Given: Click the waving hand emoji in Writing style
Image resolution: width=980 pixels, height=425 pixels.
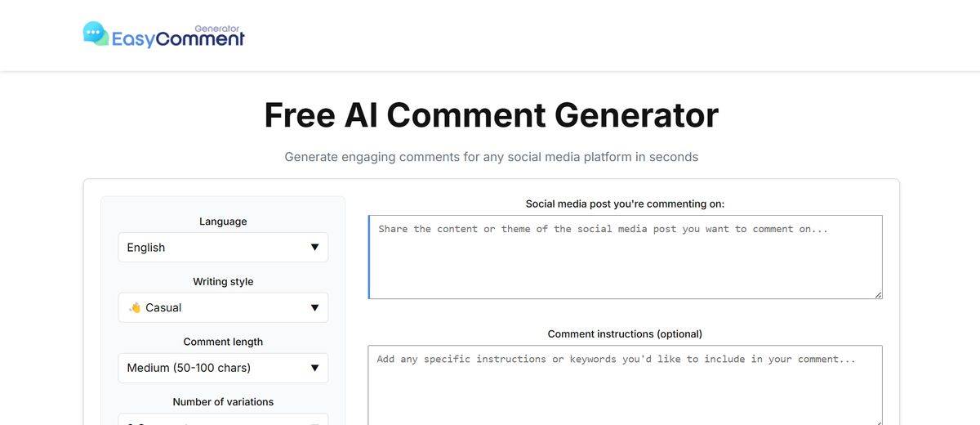Looking at the screenshot, I should click(x=135, y=308).
